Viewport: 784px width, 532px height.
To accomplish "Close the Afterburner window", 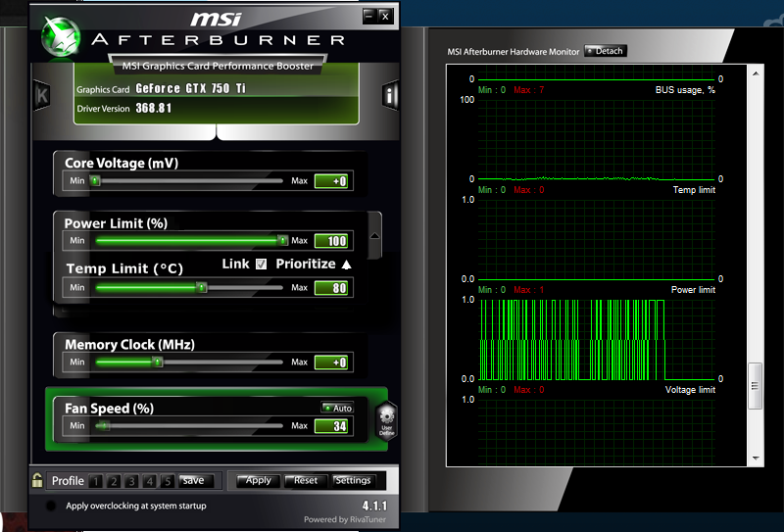I will (x=385, y=16).
